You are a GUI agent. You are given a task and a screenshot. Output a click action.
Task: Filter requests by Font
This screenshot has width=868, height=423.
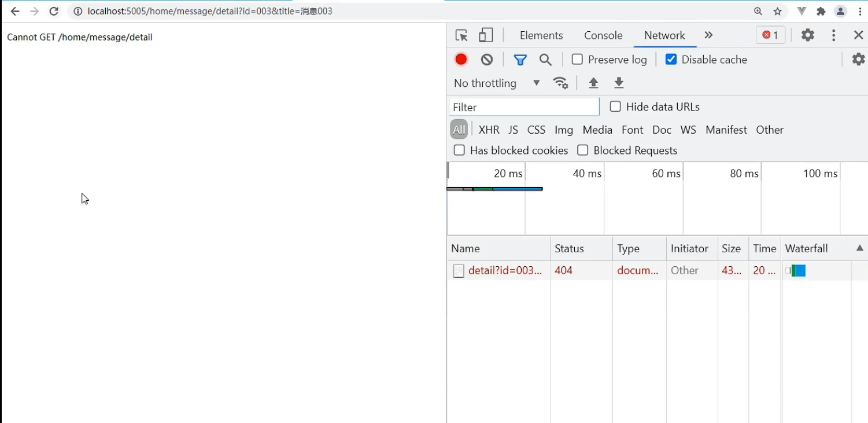[633, 130]
